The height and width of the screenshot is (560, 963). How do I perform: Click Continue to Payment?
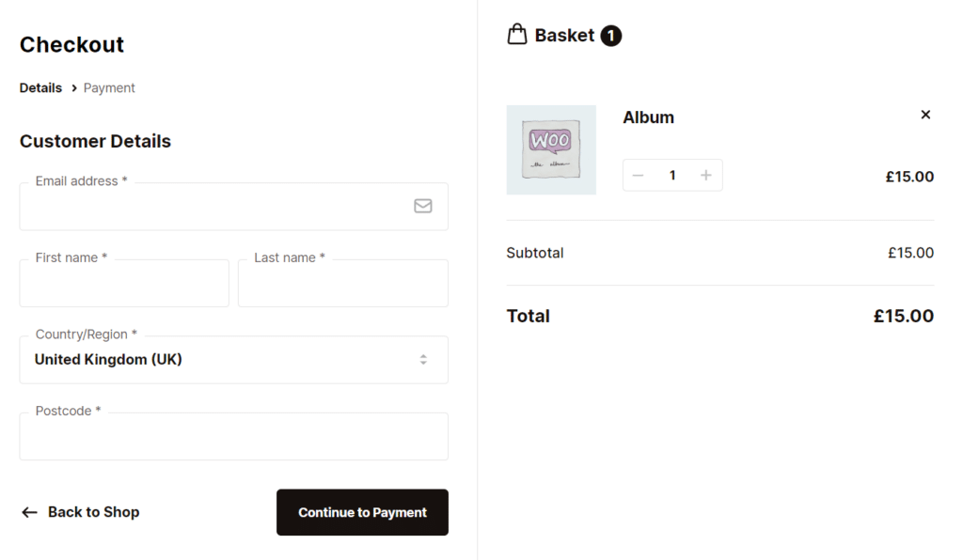click(362, 512)
